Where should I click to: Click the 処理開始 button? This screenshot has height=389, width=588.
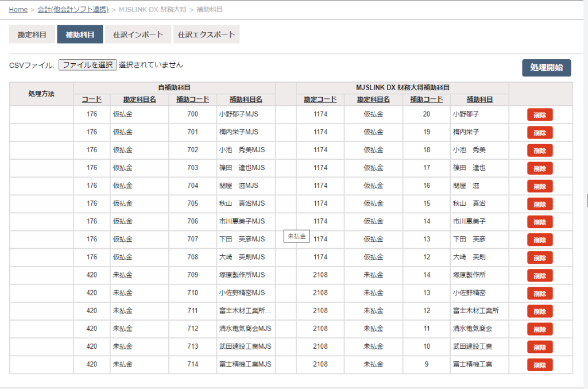(547, 68)
